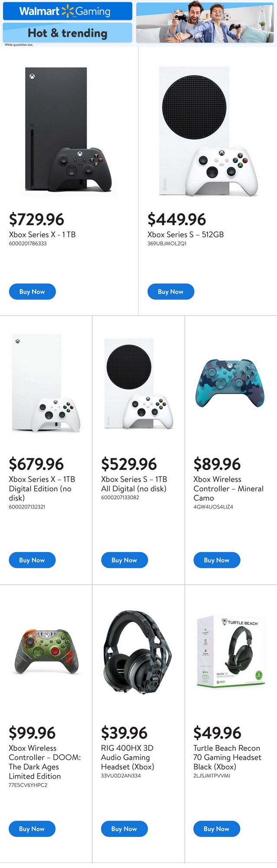
Task: Buy the Xbox Series S 512GB now
Action: click(x=170, y=292)
